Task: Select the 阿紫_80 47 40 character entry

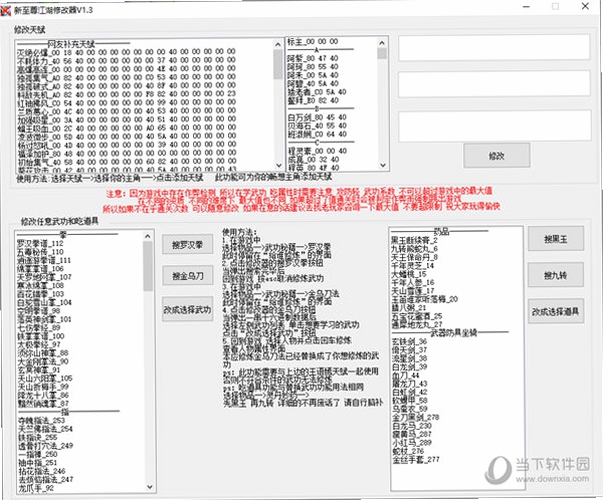Action: 313,58
